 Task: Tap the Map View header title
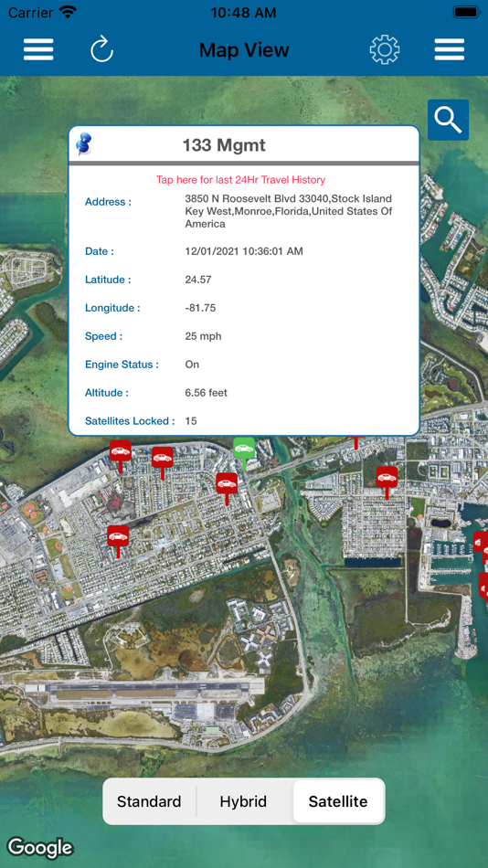tap(244, 50)
